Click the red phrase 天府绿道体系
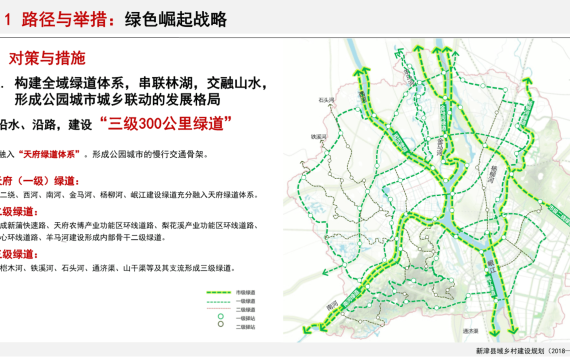 pos(49,155)
